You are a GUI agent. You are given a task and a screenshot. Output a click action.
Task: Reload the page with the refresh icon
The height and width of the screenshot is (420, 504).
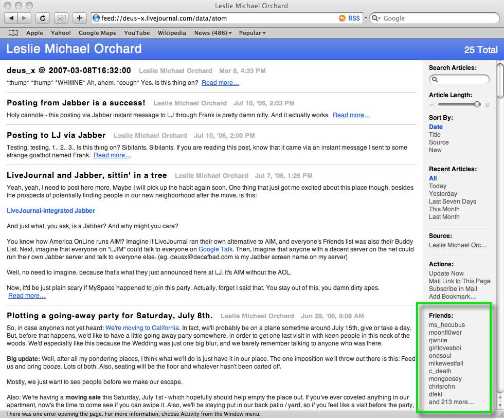click(x=42, y=19)
